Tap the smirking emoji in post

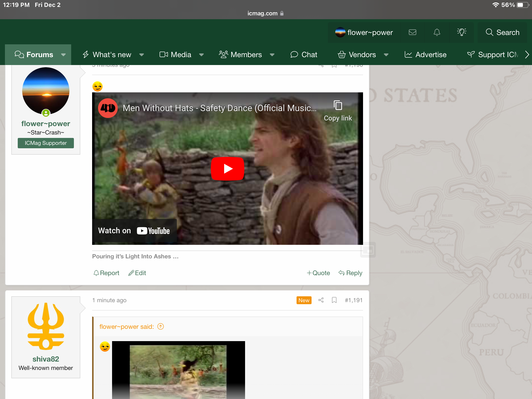[x=98, y=86]
